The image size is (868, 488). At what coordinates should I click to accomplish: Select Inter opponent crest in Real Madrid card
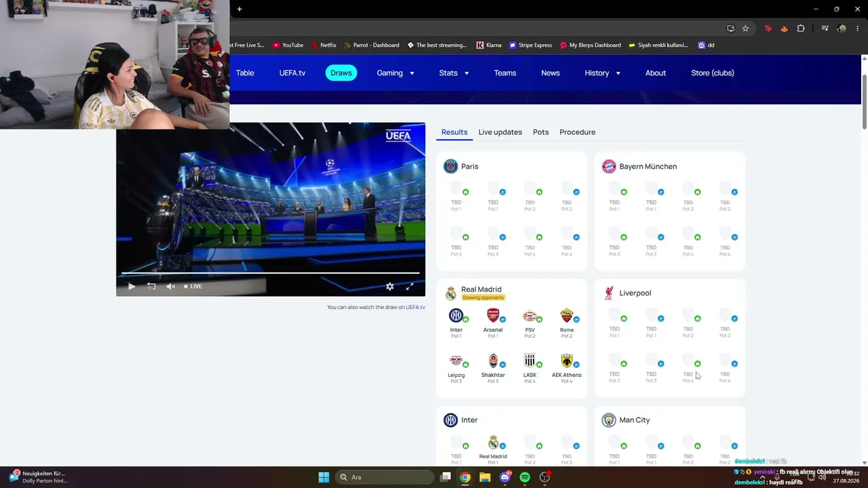(x=456, y=316)
